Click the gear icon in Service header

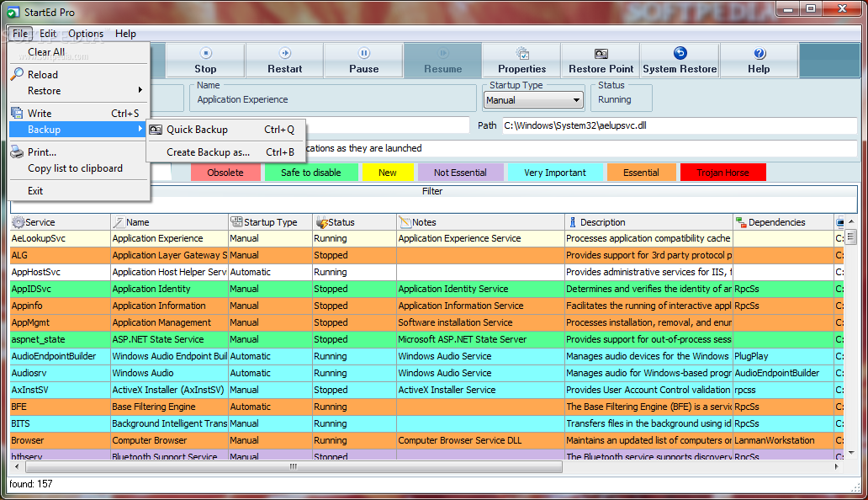pyautogui.click(x=19, y=222)
